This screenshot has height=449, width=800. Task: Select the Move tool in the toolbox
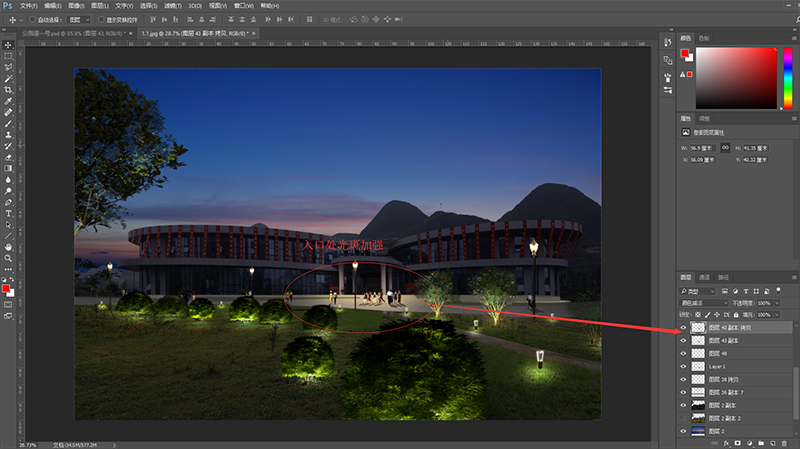click(8, 45)
